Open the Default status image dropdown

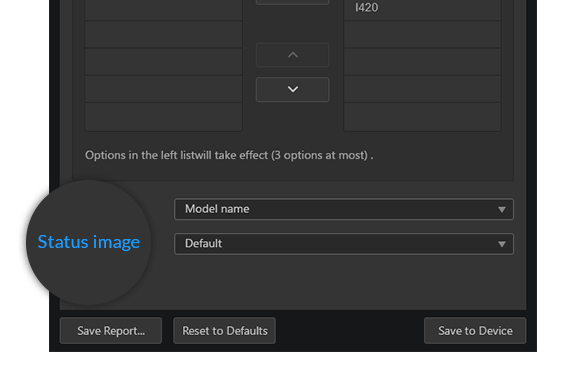pyautogui.click(x=344, y=244)
